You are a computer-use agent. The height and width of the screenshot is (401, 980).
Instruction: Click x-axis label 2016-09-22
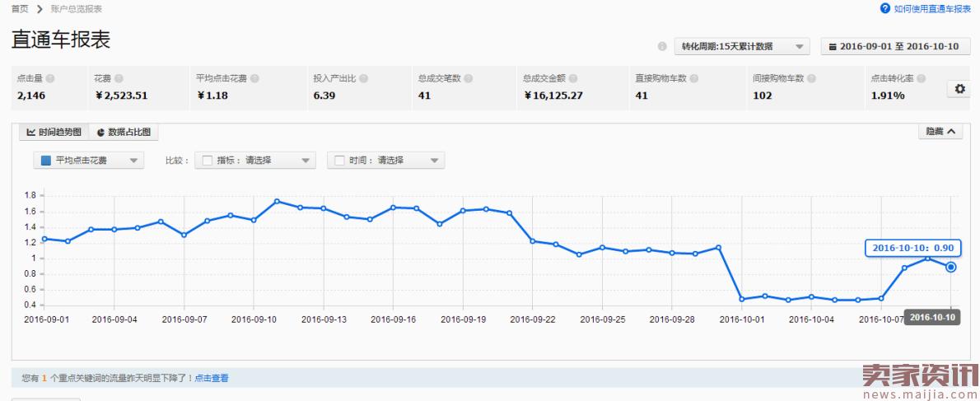(x=533, y=319)
